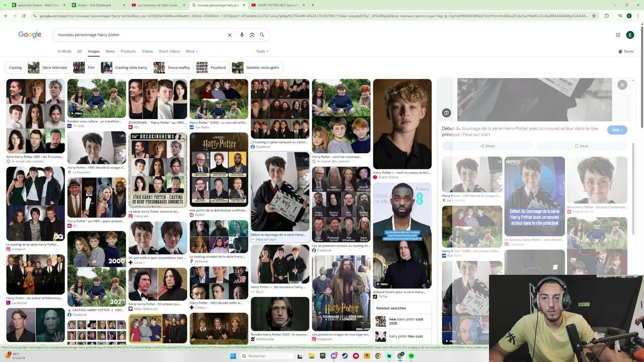644x362 pixels.
Task: Open the Saves collection
Action: [626, 51]
